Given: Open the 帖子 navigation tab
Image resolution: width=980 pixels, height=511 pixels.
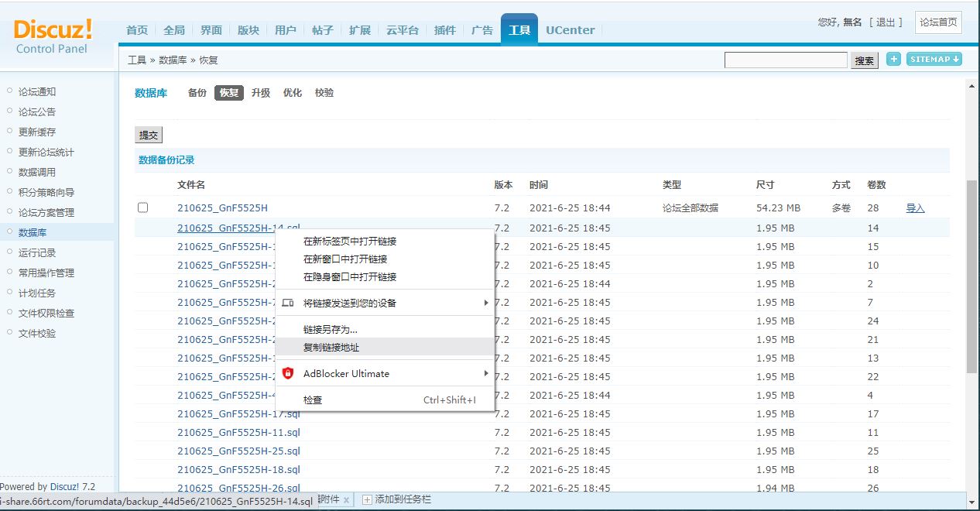Looking at the screenshot, I should pos(323,30).
